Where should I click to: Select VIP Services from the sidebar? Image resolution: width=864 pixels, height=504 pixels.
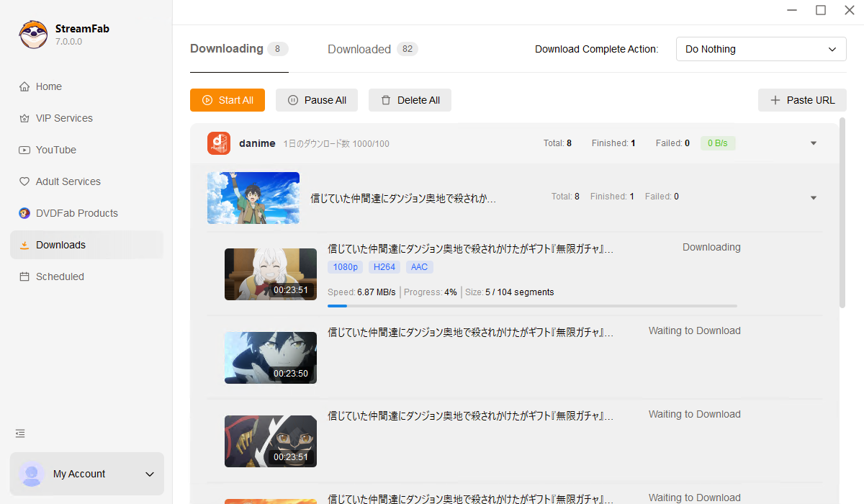point(64,118)
